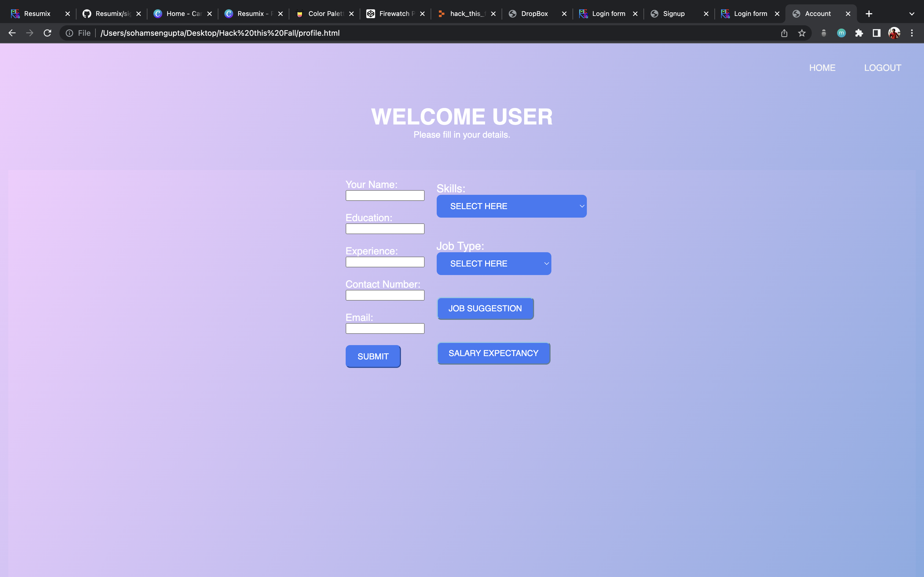Expand the Job Type dropdown
Viewport: 924px width, 577px height.
point(493,264)
